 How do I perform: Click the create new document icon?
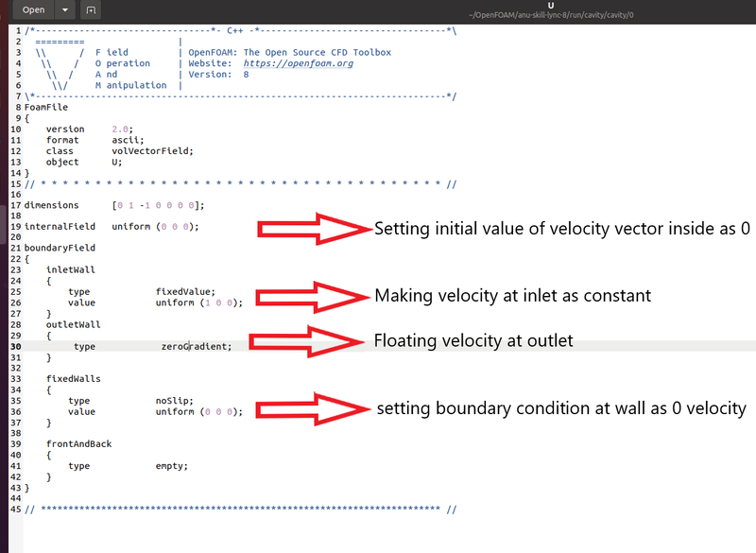coord(90,9)
